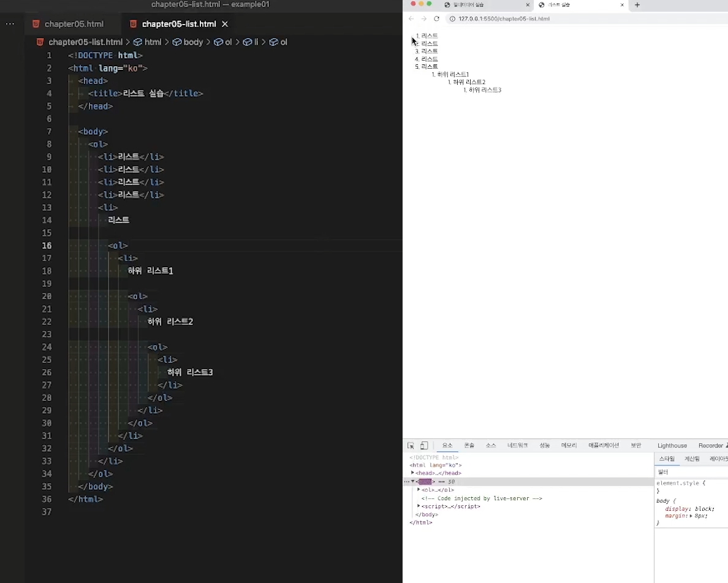Click the chapter05-list.html breadcrumb item

85,42
